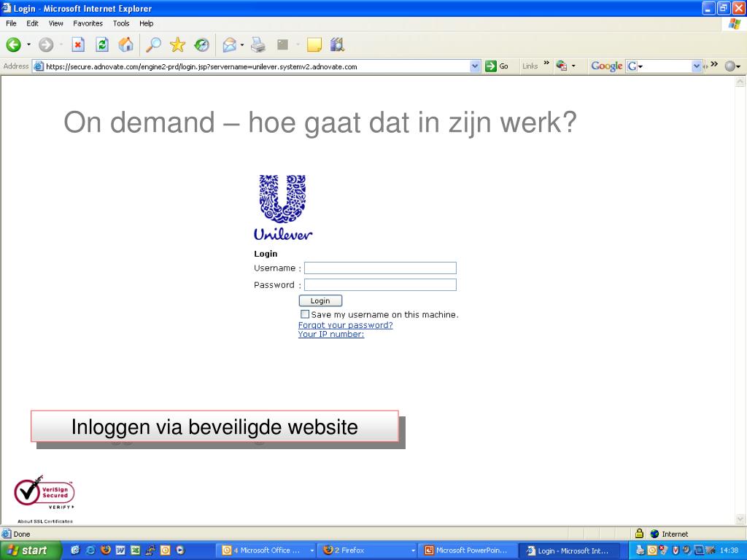Open the History toolbar icon

click(x=201, y=44)
